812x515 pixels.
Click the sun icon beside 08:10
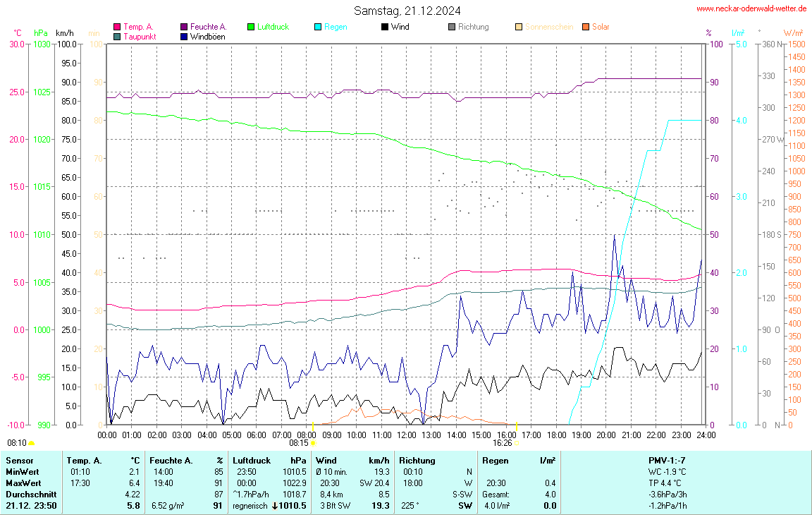(31, 444)
